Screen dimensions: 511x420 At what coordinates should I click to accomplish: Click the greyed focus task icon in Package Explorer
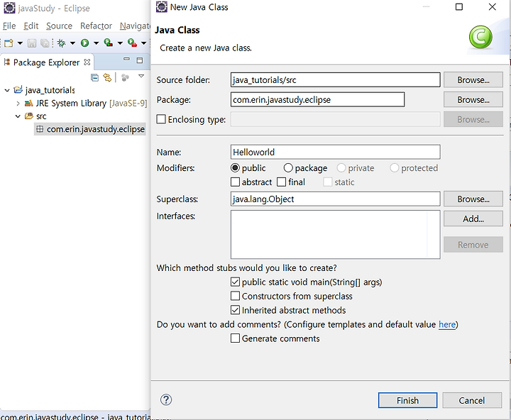pyautogui.click(x=125, y=77)
